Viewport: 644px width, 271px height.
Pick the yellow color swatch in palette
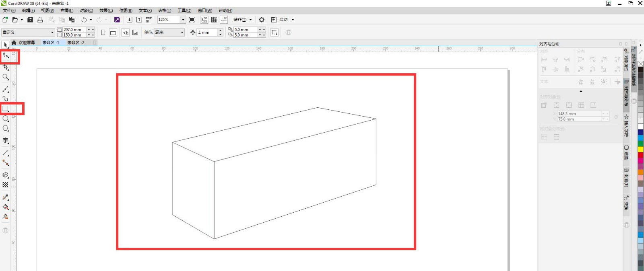(640, 149)
